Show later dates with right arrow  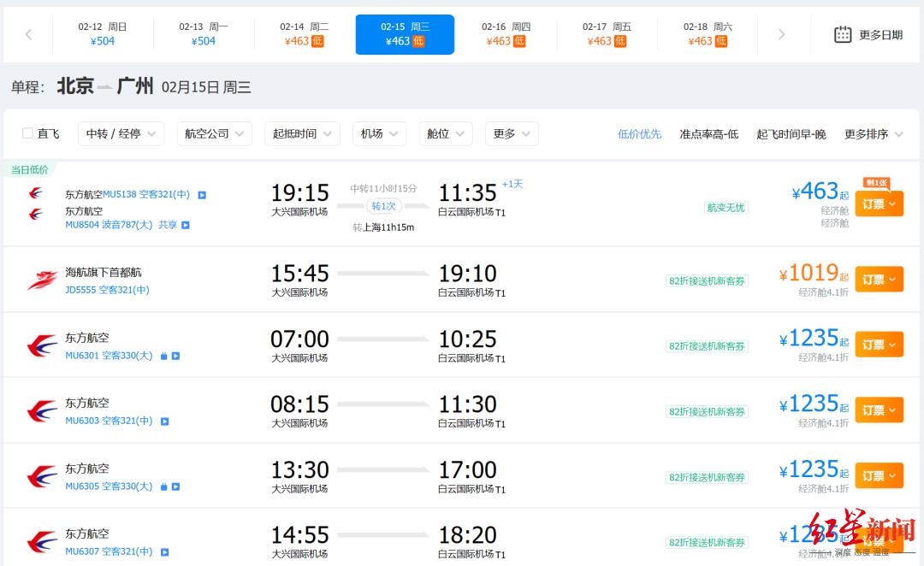[x=781, y=34]
